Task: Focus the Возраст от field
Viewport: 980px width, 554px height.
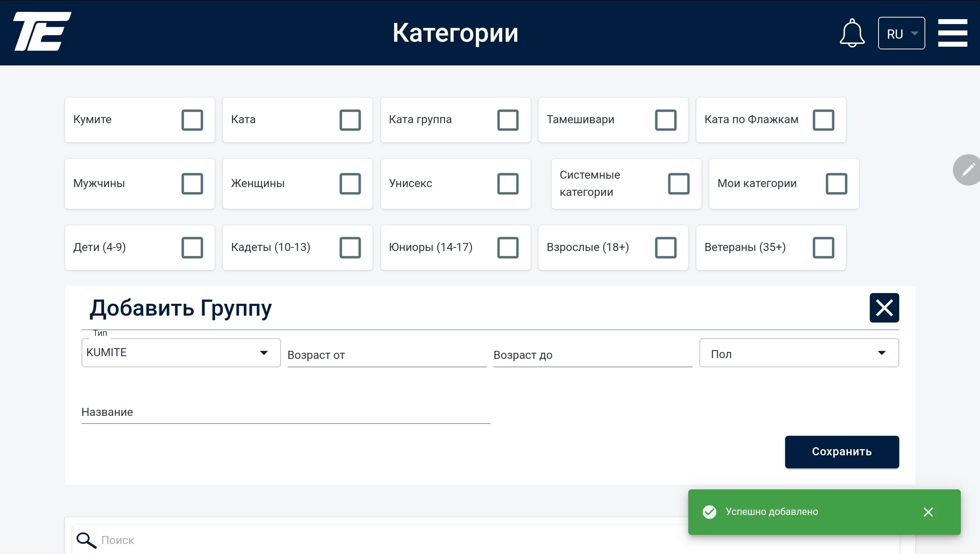Action: [387, 355]
